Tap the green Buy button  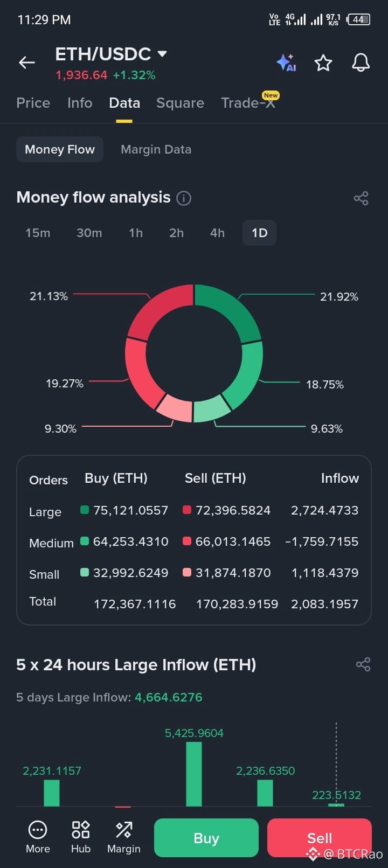[206, 838]
